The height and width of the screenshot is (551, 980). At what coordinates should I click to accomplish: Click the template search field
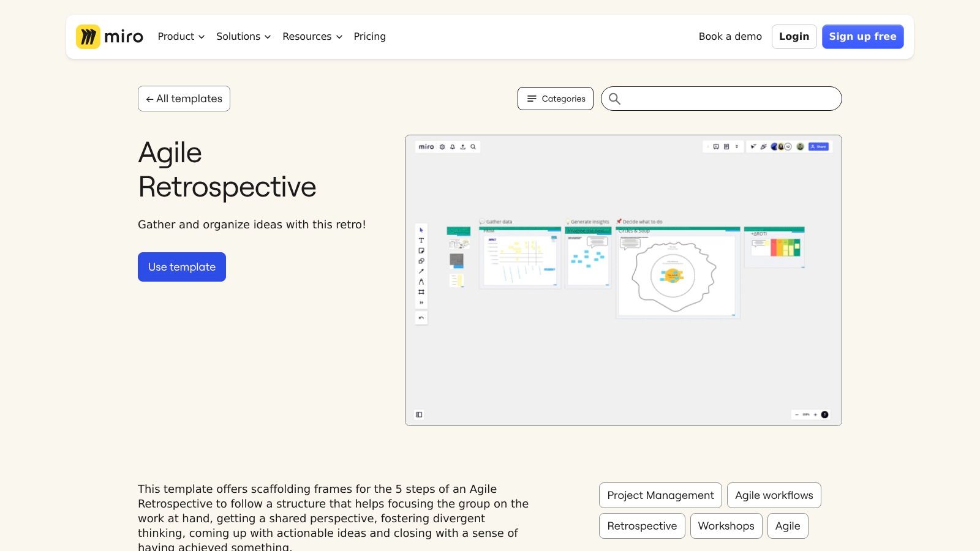click(722, 99)
